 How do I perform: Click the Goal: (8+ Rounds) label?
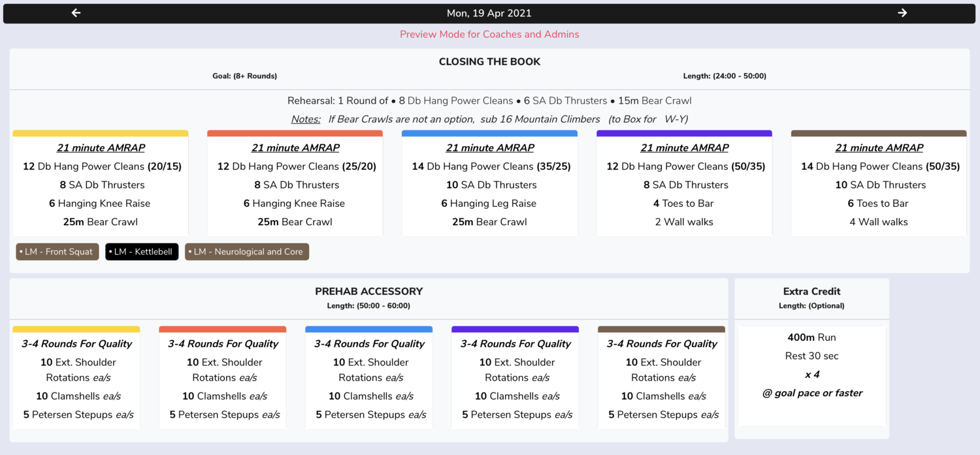pyautogui.click(x=244, y=76)
